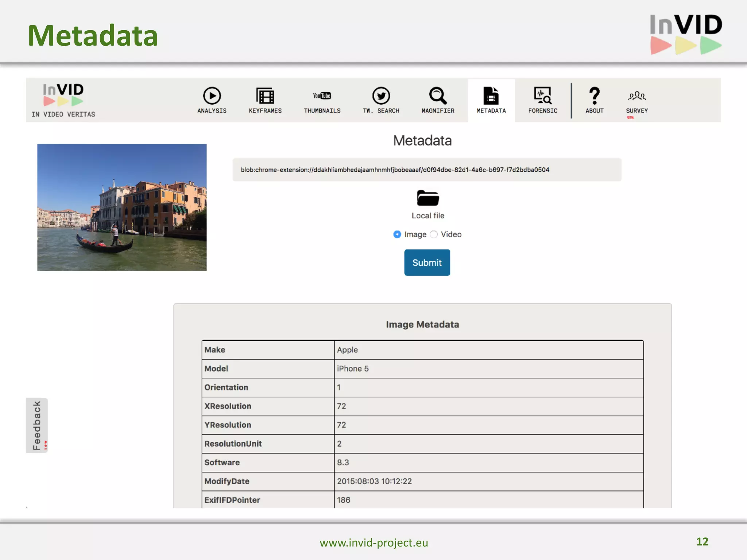The width and height of the screenshot is (747, 560).
Task: Click the YResolution table cell
Action: pyautogui.click(x=268, y=425)
